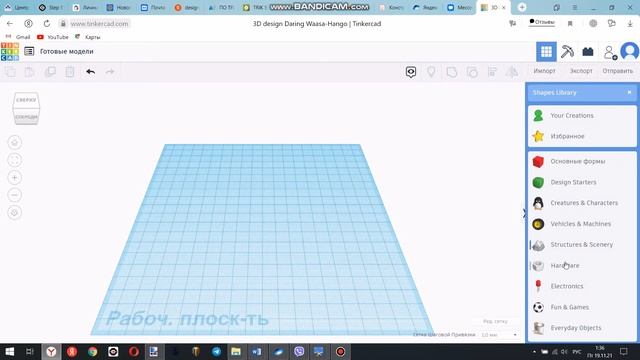Click the Notes pin tool icon
The height and width of the screenshot is (360, 640).
coord(431,72)
